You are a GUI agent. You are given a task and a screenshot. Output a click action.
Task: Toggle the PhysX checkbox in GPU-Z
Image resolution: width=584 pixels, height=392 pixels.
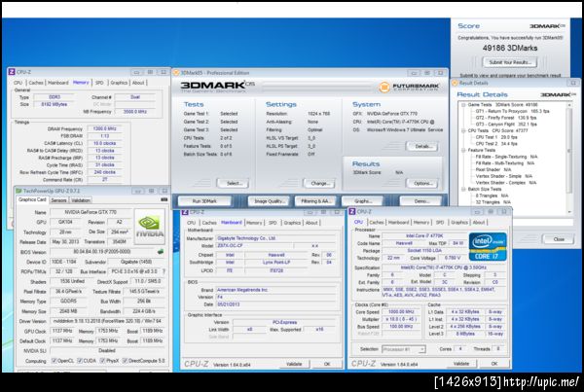tap(103, 361)
